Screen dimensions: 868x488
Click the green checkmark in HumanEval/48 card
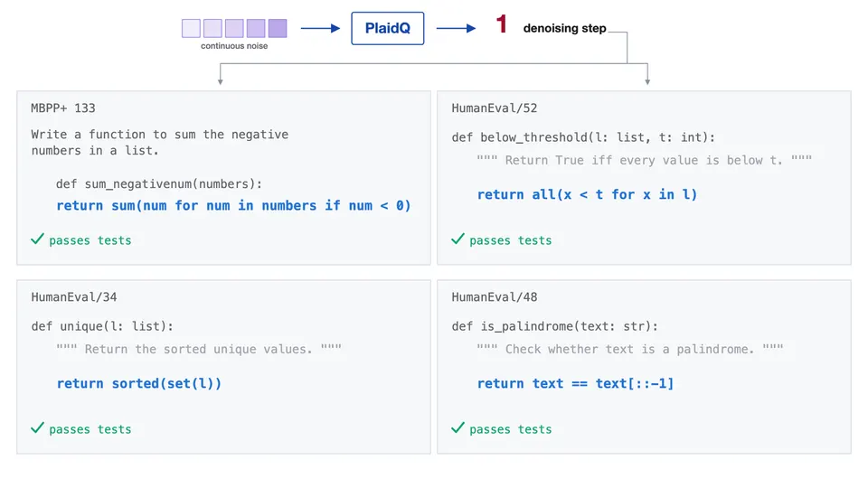click(x=458, y=428)
